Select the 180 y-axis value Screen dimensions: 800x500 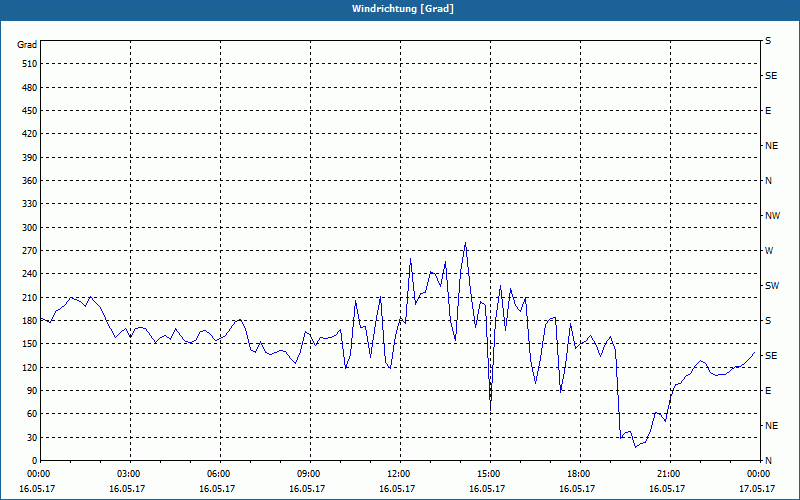[29, 321]
